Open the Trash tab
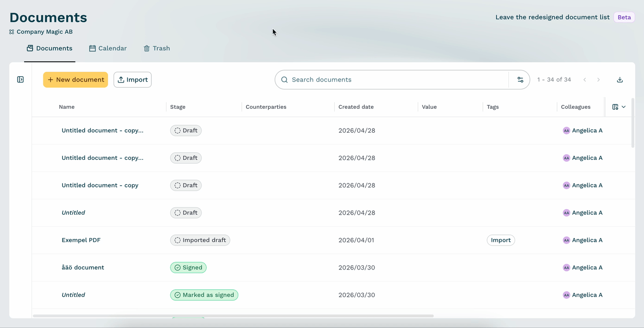 pyautogui.click(x=157, y=48)
